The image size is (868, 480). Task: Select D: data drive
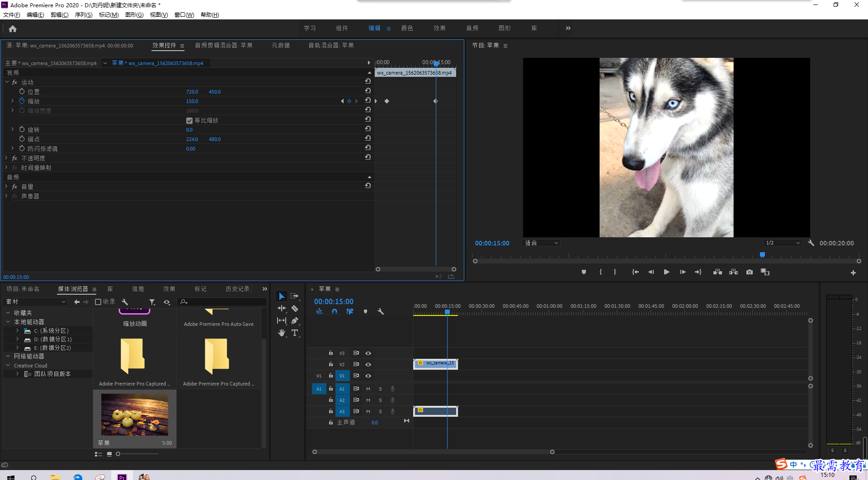(52, 339)
